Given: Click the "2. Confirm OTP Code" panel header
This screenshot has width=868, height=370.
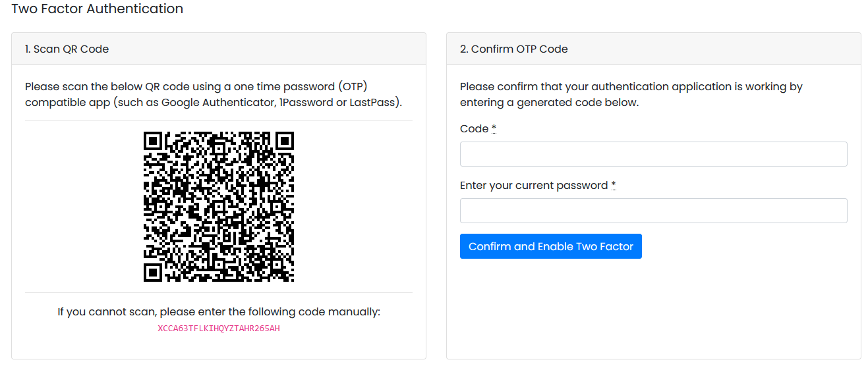Looking at the screenshot, I should [x=513, y=49].
